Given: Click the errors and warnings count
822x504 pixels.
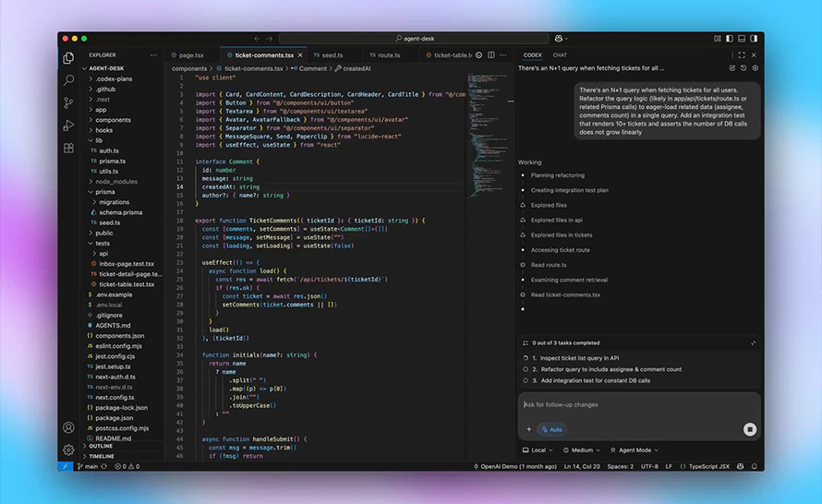Looking at the screenshot, I should pos(127,466).
